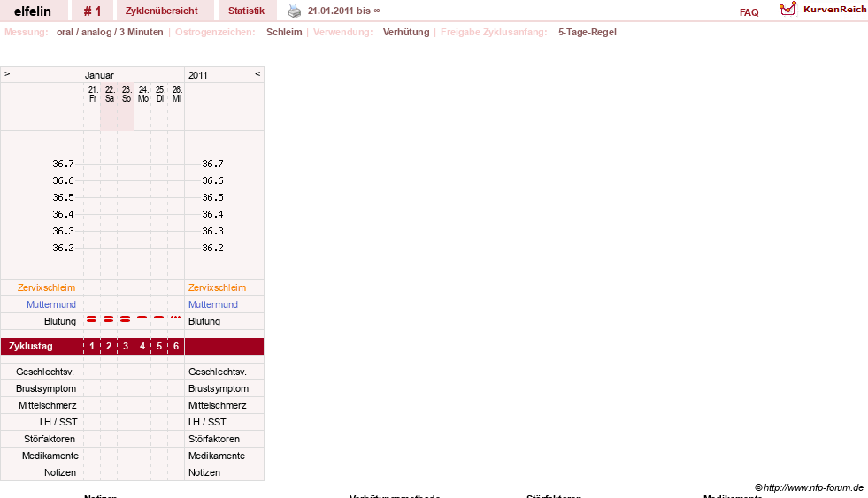Image resolution: width=868 pixels, height=498 pixels.
Task: Click the 5-Tage-Regel setting value
Action: point(588,32)
